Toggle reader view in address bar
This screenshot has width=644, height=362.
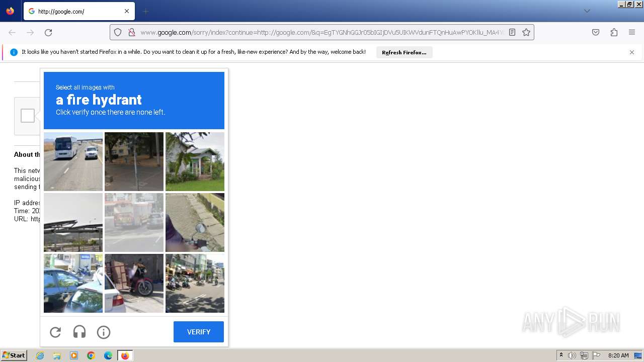(x=512, y=32)
